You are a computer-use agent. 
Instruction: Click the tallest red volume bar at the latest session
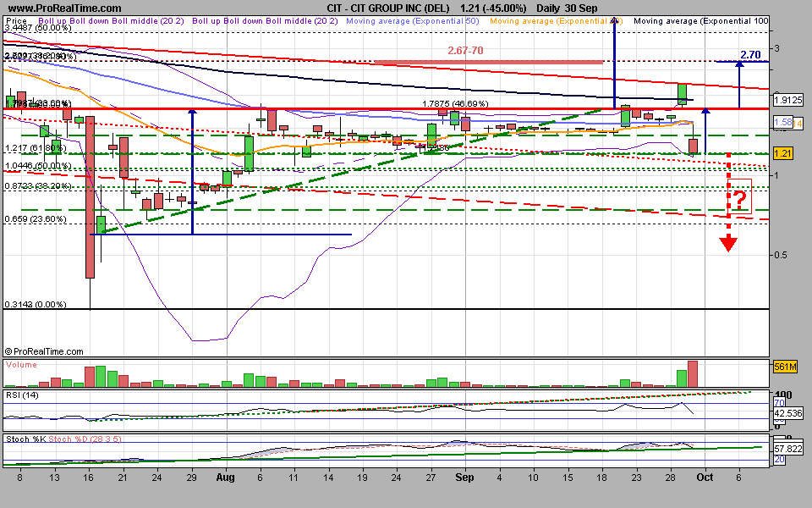pyautogui.click(x=693, y=373)
